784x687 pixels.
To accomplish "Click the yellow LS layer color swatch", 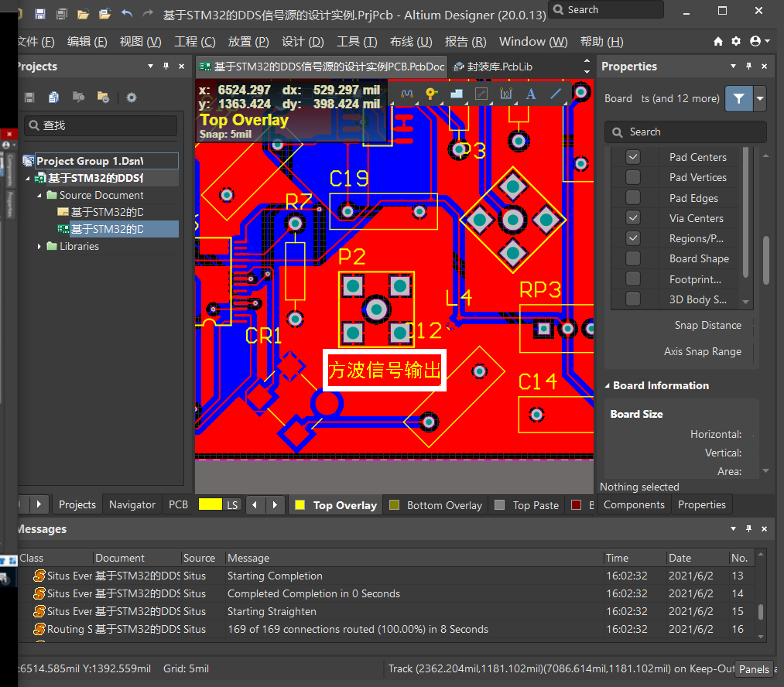I will 211,504.
